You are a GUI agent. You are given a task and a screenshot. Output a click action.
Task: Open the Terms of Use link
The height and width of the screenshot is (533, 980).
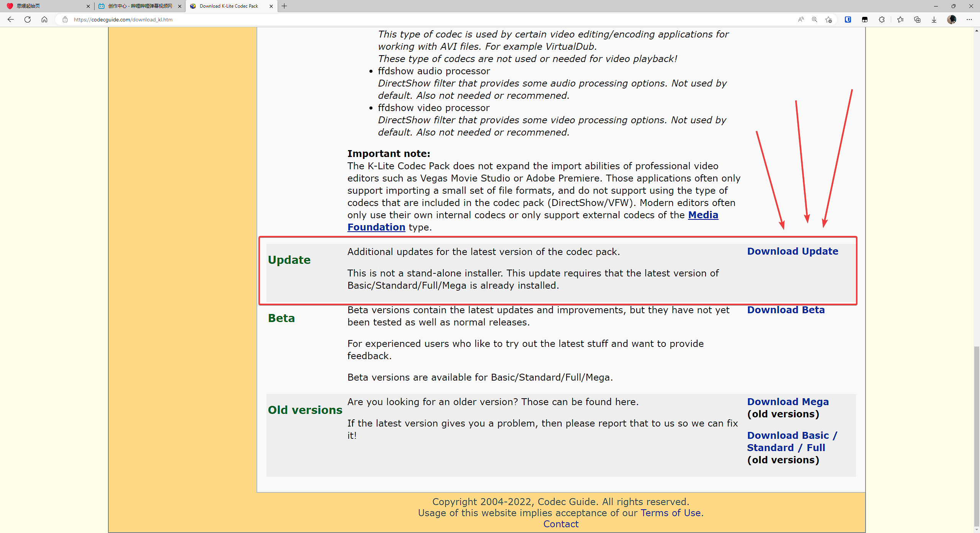point(671,513)
